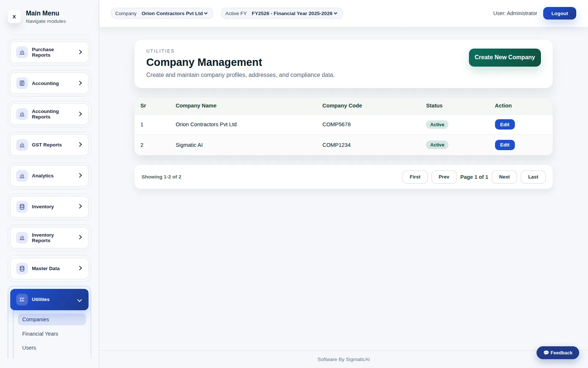Go to First page of results

pos(415,177)
